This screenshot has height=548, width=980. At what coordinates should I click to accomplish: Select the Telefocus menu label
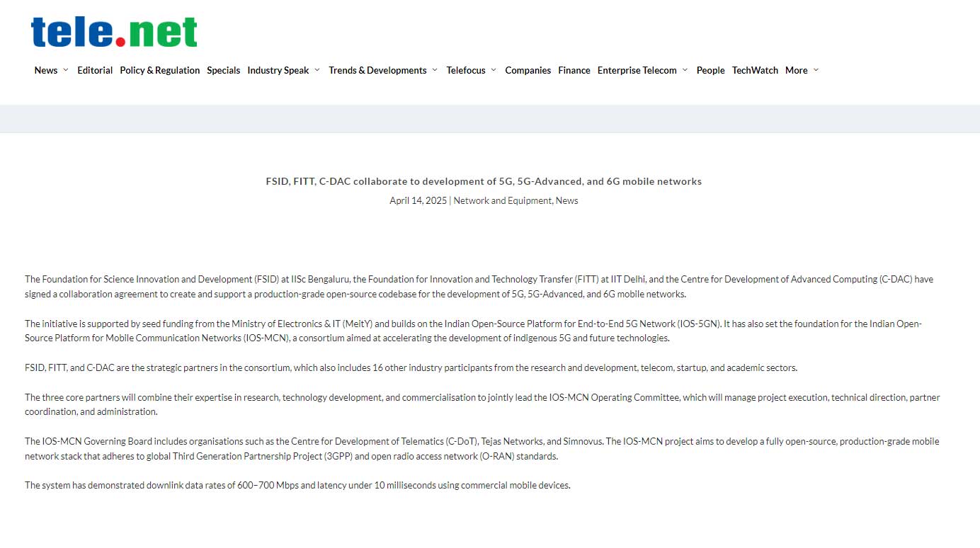(x=465, y=70)
